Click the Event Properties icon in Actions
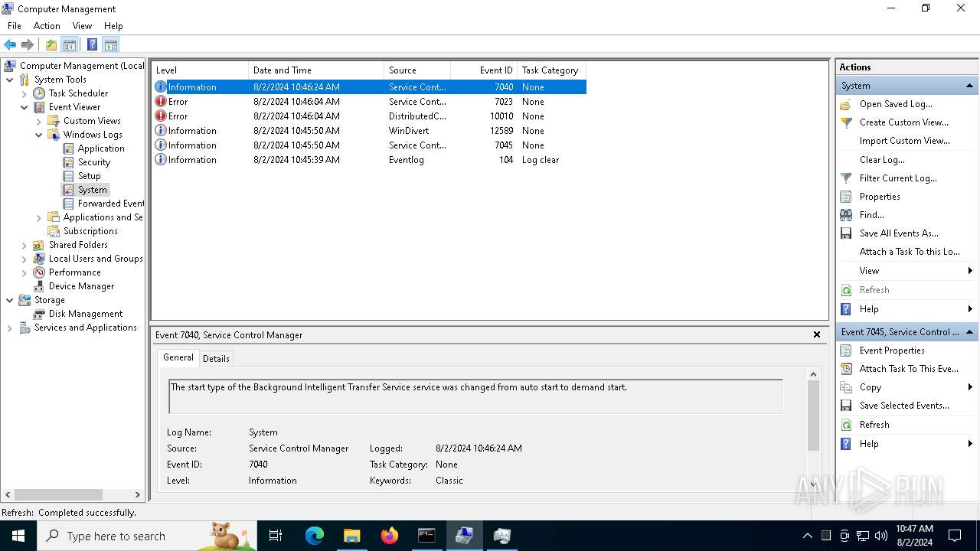The width and height of the screenshot is (980, 551). pos(846,350)
